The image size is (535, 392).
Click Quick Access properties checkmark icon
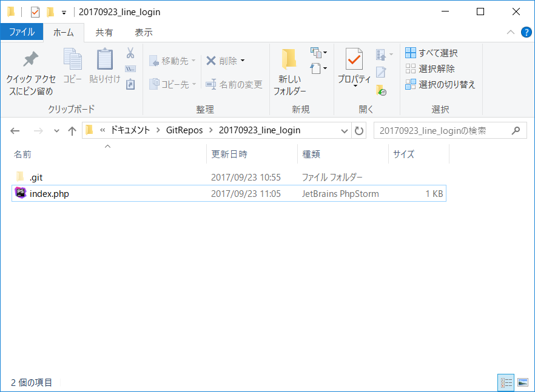[x=35, y=12]
